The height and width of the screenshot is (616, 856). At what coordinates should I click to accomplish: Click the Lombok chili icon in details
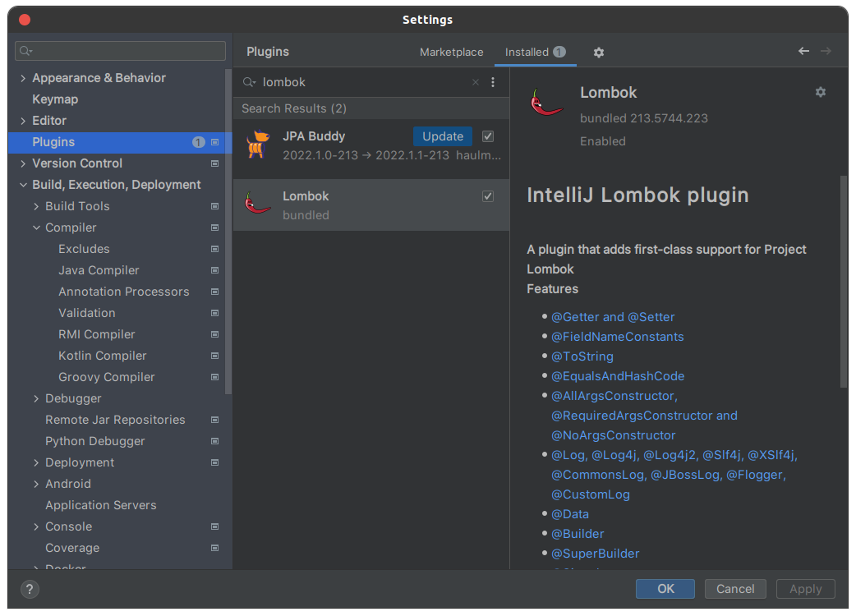click(x=546, y=103)
